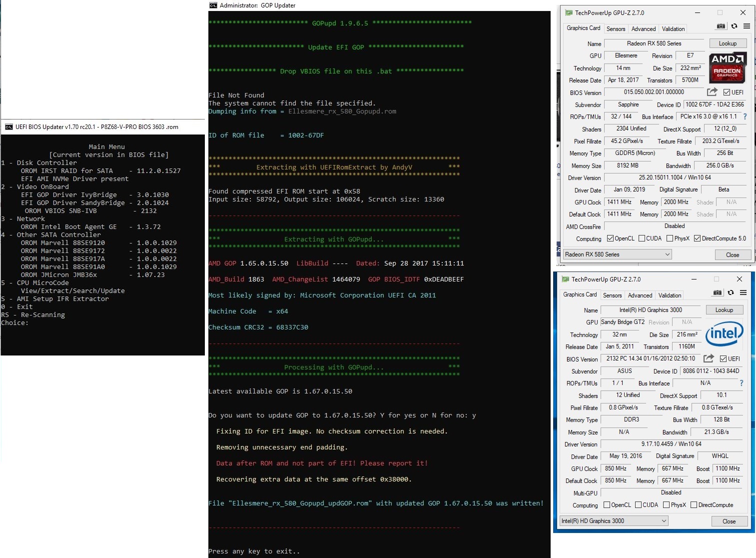Click the screenshot camera icon in the Radeon RX 580 GPU-Z window
Screen dimensions: 756x558
(x=721, y=26)
